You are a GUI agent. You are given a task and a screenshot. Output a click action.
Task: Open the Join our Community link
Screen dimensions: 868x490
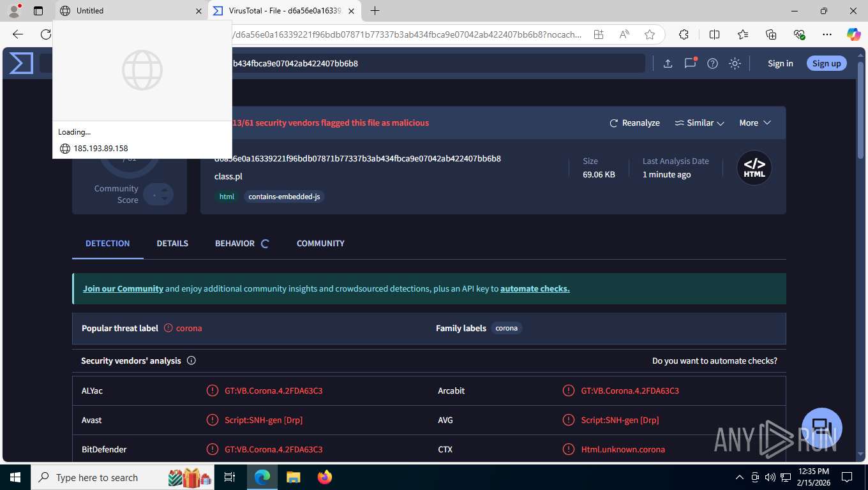(123, 288)
